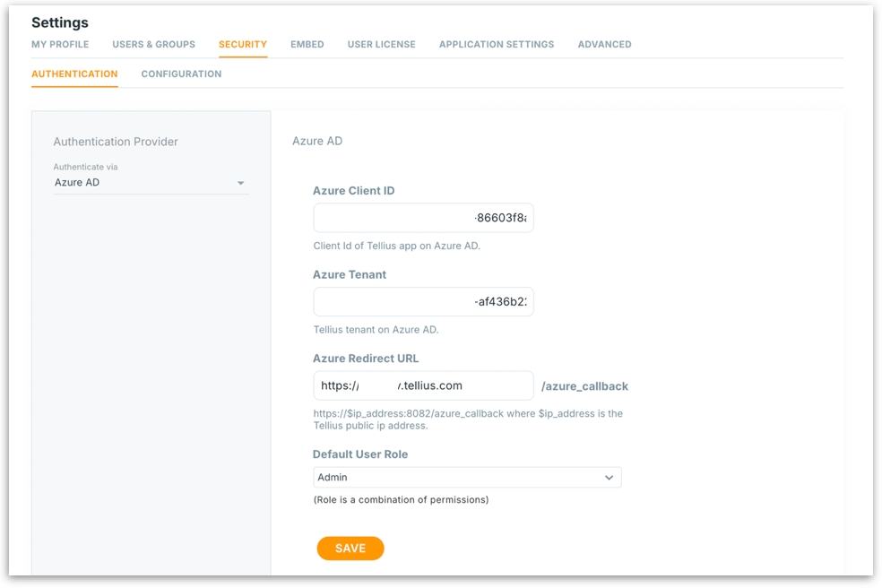Open the Authenticate via dropdown showing Azure AD
Image resolution: width=882 pixels, height=588 pixels.
pyautogui.click(x=143, y=183)
